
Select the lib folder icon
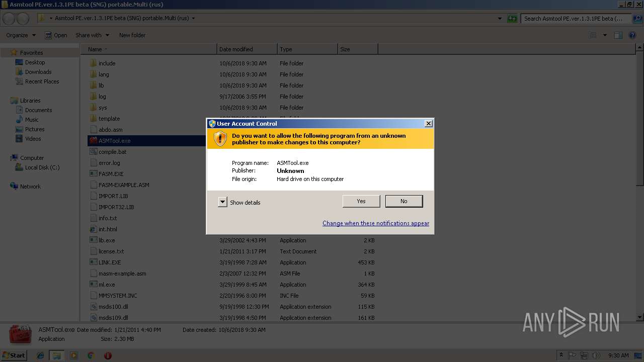coord(93,85)
